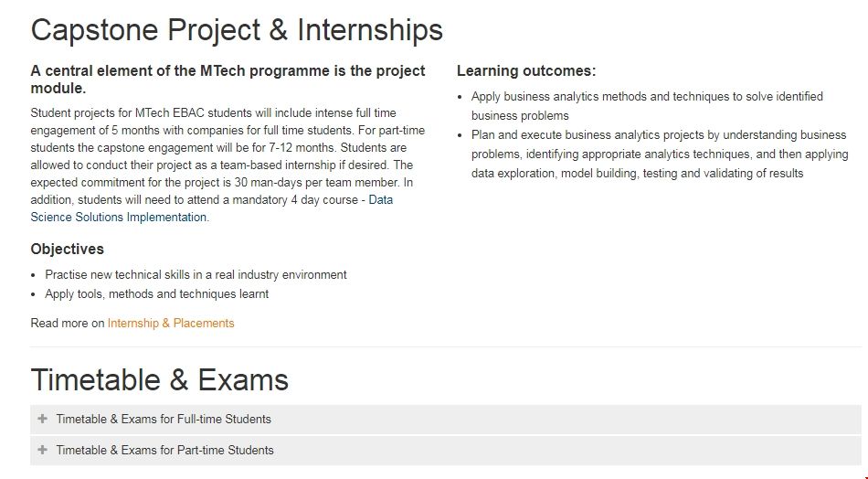Image resolution: width=868 pixels, height=479 pixels.
Task: Click the "Apply business analytics methods" outcome bullet
Action: (x=647, y=96)
